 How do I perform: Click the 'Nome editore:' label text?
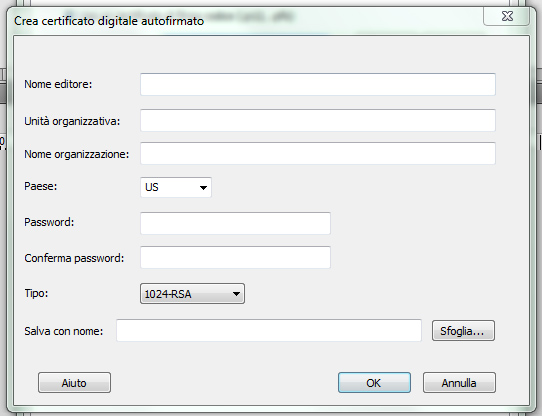[58, 84]
